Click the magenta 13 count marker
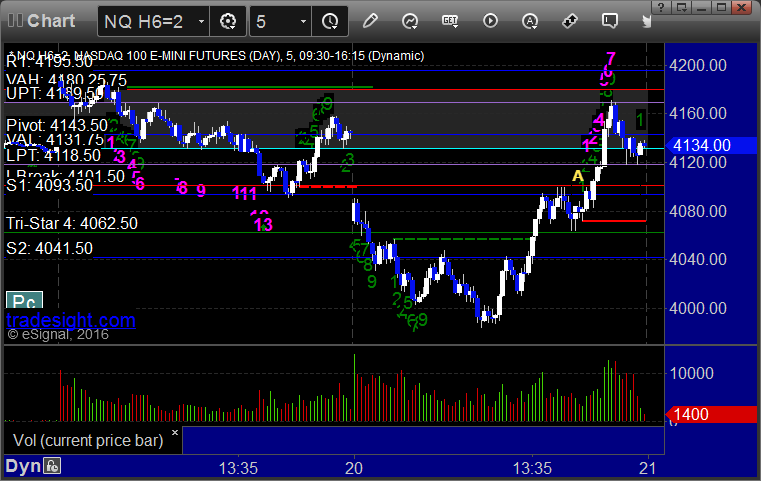Viewport: 761px width, 481px height. click(263, 225)
